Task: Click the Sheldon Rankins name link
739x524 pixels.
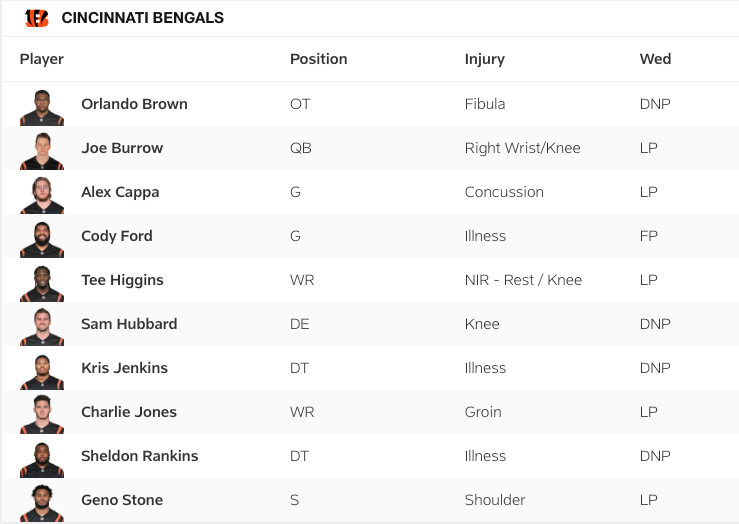Action: pyautogui.click(x=140, y=456)
